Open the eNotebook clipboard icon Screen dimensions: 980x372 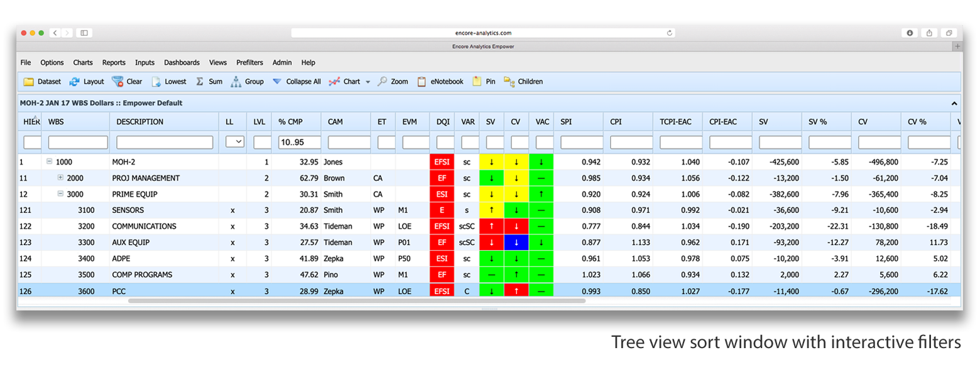point(422,82)
